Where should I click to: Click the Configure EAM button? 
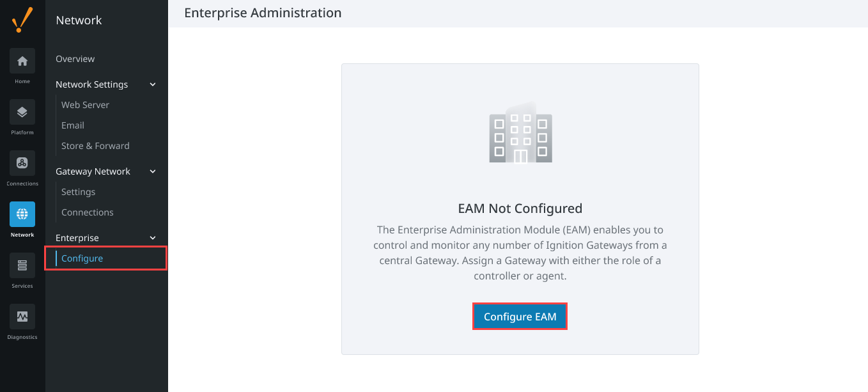click(520, 317)
